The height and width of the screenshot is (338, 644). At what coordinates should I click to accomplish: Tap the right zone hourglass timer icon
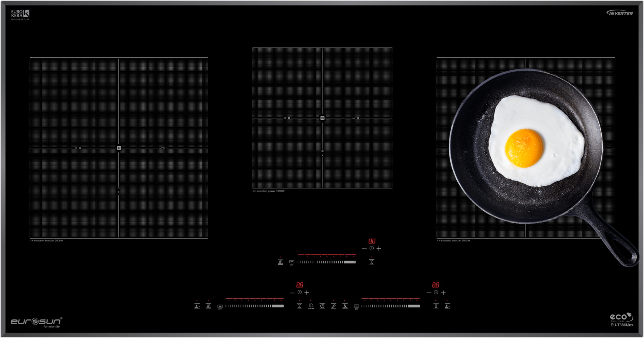tap(436, 306)
